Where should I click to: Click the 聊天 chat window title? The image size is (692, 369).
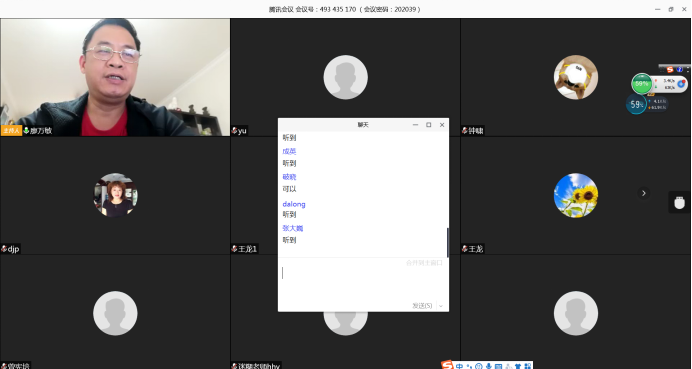coord(363,125)
